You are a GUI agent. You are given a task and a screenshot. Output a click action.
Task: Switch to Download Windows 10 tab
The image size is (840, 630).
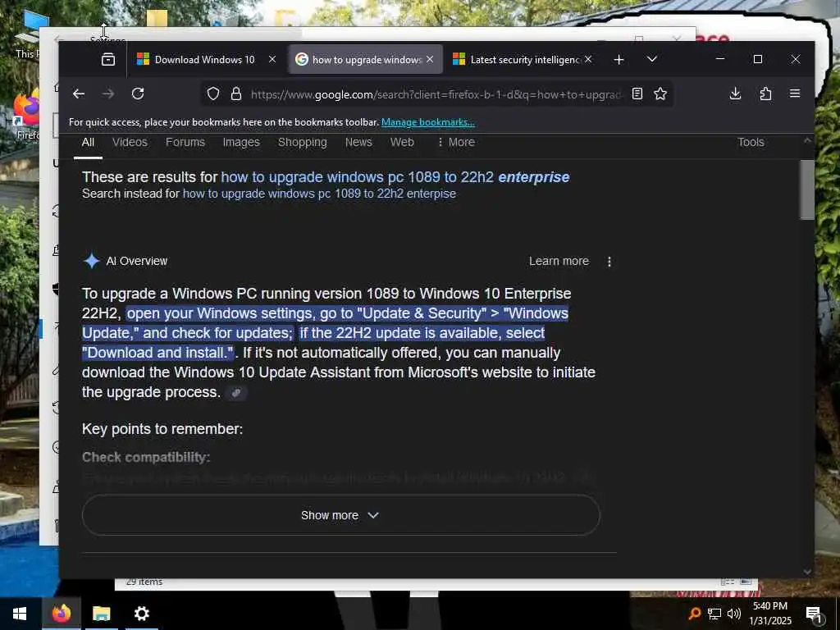(x=203, y=59)
